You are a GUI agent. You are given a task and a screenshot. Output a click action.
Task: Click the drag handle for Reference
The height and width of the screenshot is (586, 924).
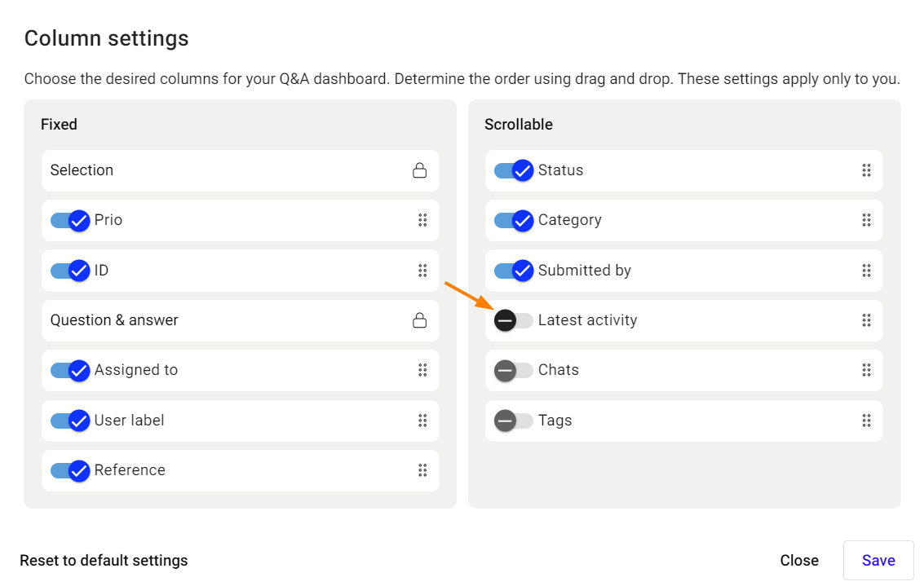coord(422,470)
